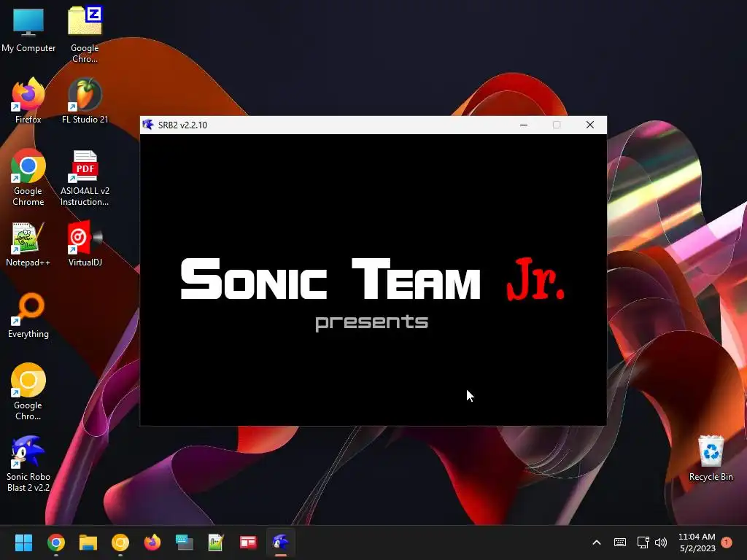Click the Sonic Team Jr. splash screen
Screen dimensions: 747x560
coord(373,280)
